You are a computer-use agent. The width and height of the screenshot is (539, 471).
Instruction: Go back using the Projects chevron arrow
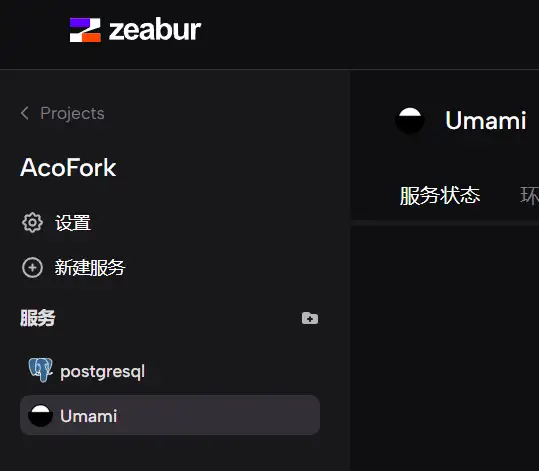24,113
